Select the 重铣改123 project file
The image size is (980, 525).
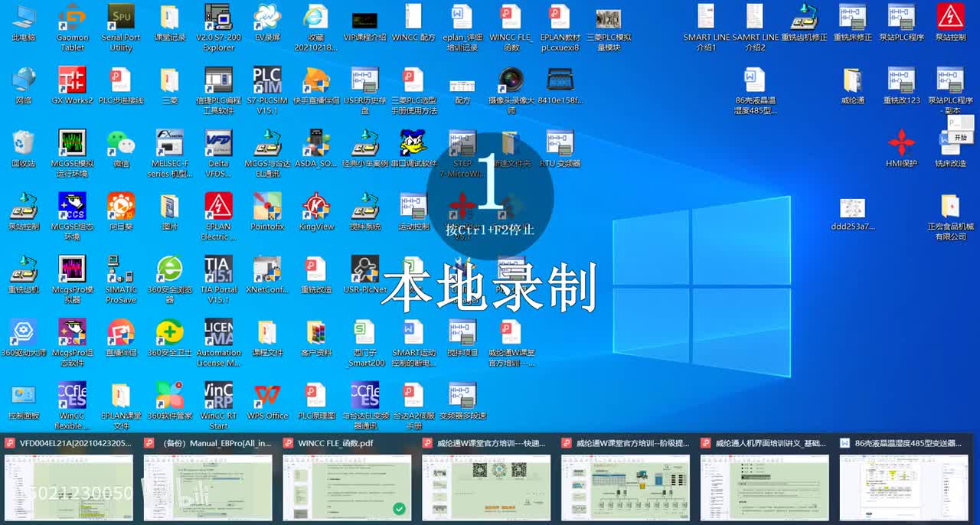pos(901,86)
